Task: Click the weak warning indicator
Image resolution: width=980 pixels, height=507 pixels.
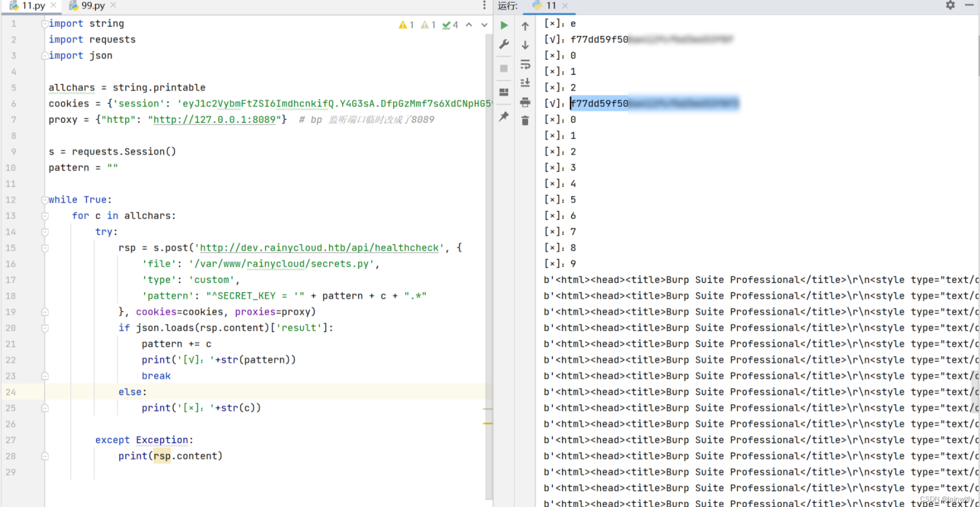Action: (x=428, y=25)
